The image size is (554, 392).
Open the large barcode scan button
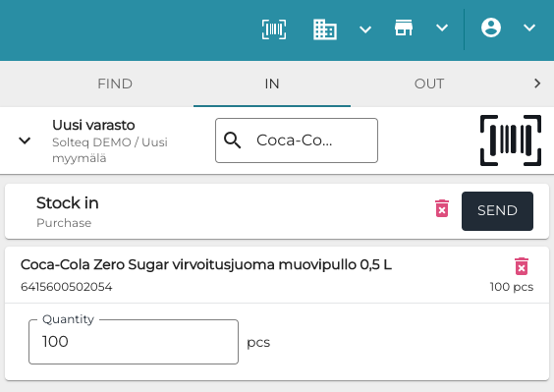(x=511, y=140)
